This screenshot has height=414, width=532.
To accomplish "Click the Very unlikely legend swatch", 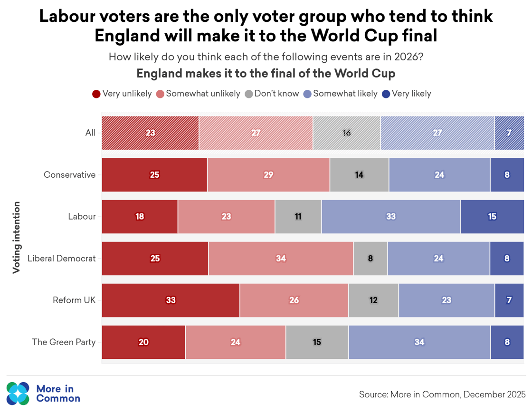I will click(x=96, y=94).
